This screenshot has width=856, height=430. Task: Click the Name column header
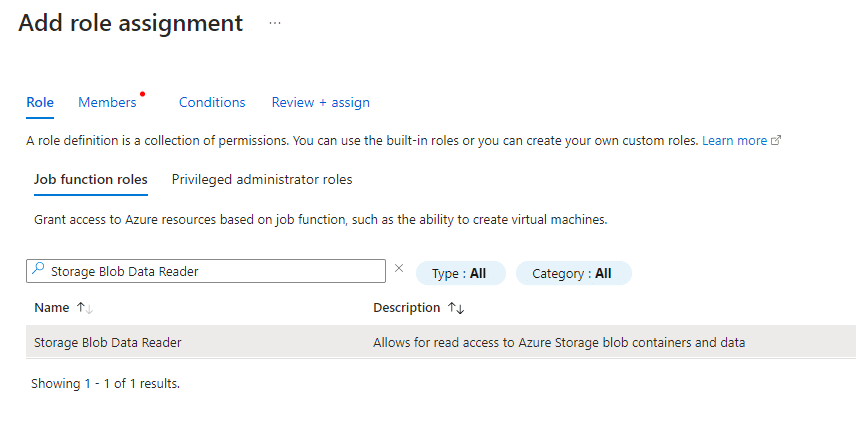coord(51,308)
